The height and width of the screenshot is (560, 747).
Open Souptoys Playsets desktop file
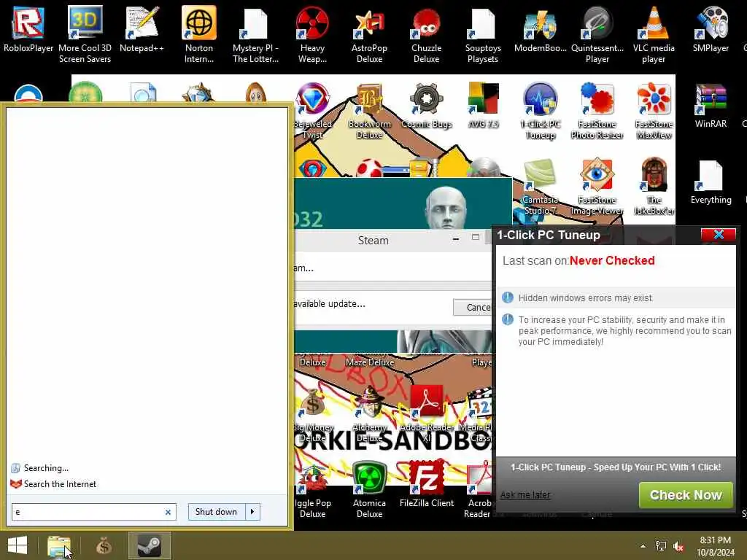483,35
